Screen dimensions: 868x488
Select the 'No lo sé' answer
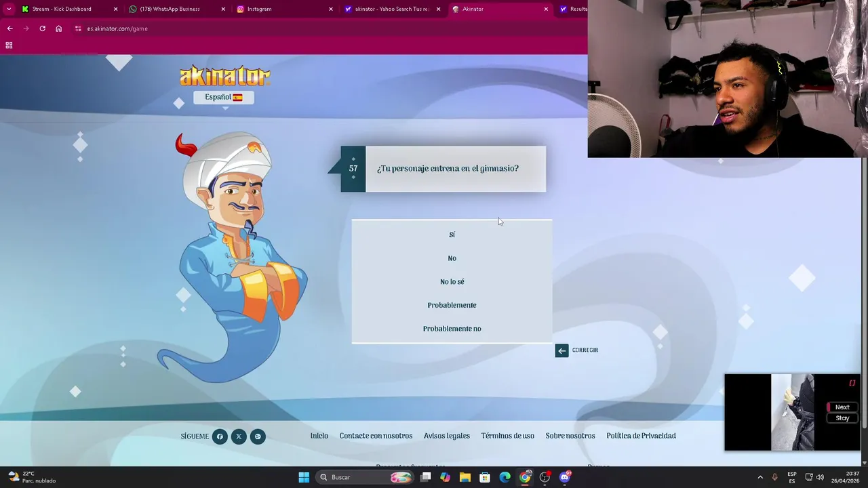452,282
